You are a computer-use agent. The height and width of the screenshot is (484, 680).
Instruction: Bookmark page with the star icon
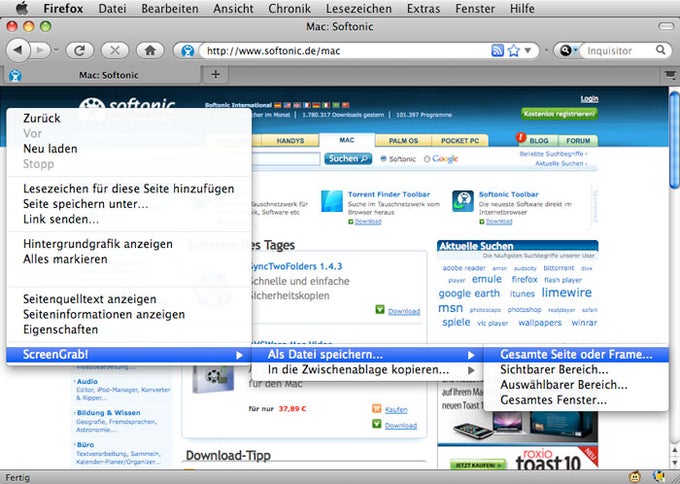pos(513,50)
